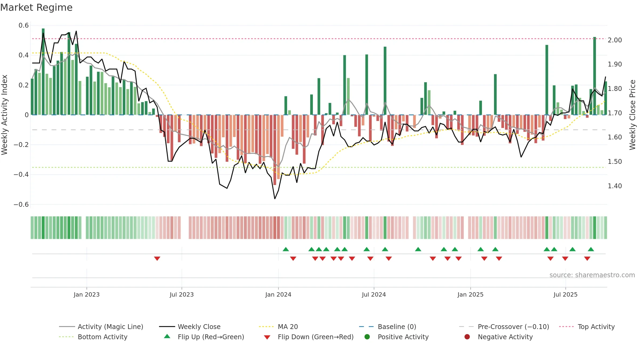Click the Jul 2024 x-axis label
The width and height of the screenshot is (644, 362).
(374, 294)
